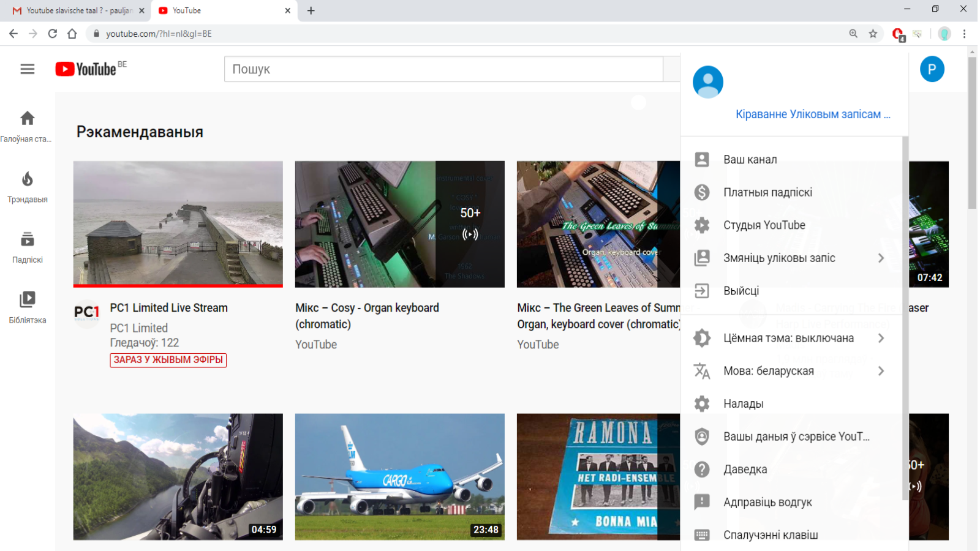Select Ваш канал menu item
Image resolution: width=980 pixels, height=551 pixels.
(750, 159)
